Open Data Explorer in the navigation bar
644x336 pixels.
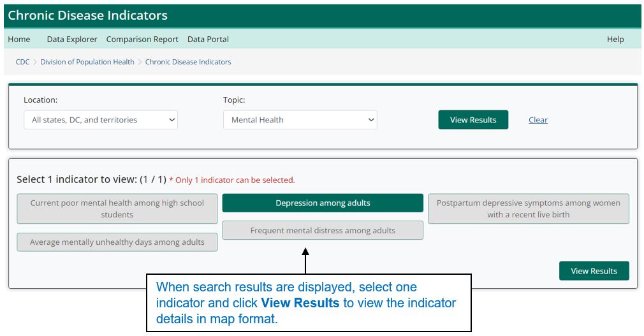point(72,40)
